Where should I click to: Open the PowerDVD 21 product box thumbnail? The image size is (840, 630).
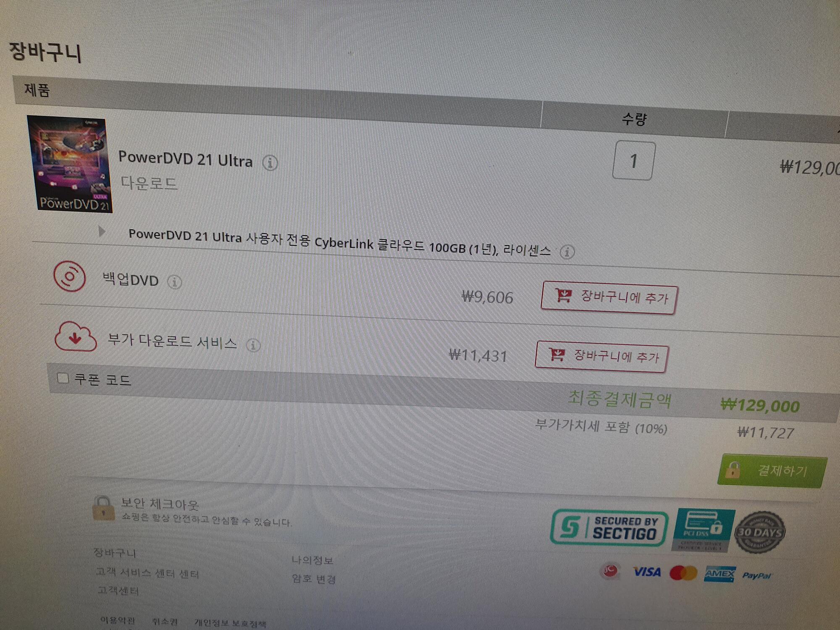(70, 164)
